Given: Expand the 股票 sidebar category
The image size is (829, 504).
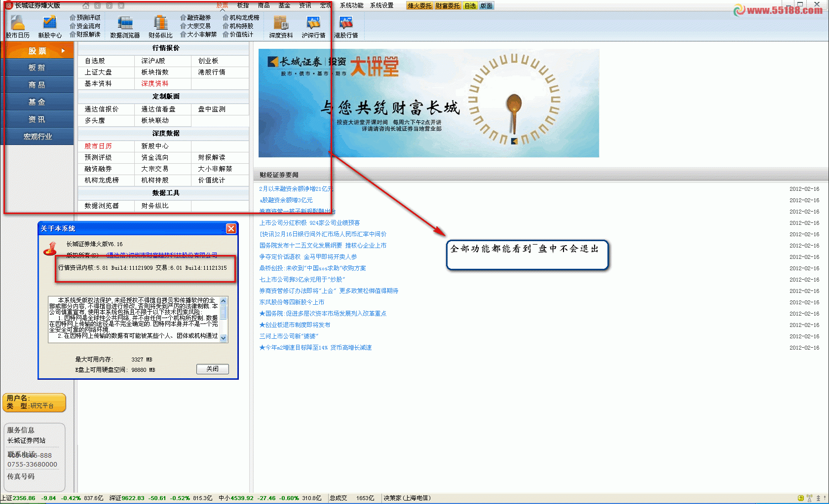Looking at the screenshot, I should click(x=38, y=50).
